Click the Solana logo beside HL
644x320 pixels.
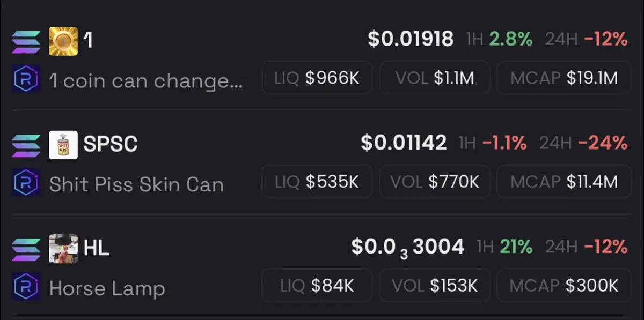(x=26, y=249)
